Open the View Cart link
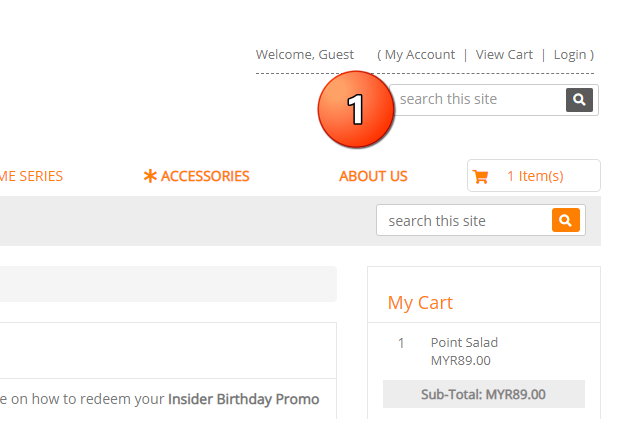This screenshot has width=619, height=429. click(x=504, y=55)
